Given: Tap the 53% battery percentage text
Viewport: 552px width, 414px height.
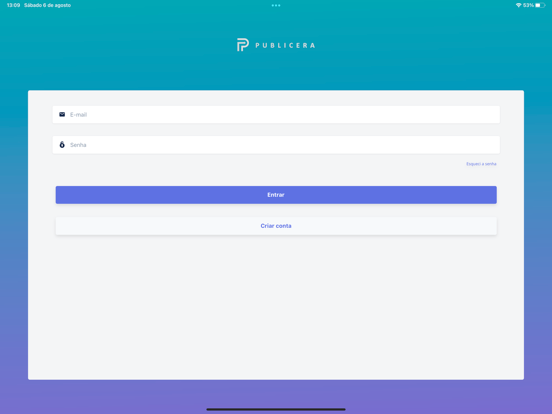Looking at the screenshot, I should click(x=528, y=5).
